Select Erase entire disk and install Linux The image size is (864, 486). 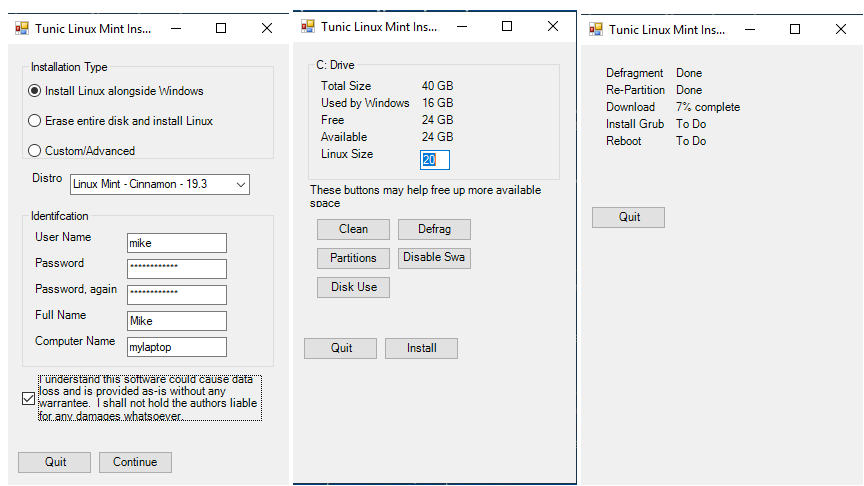click(x=35, y=121)
